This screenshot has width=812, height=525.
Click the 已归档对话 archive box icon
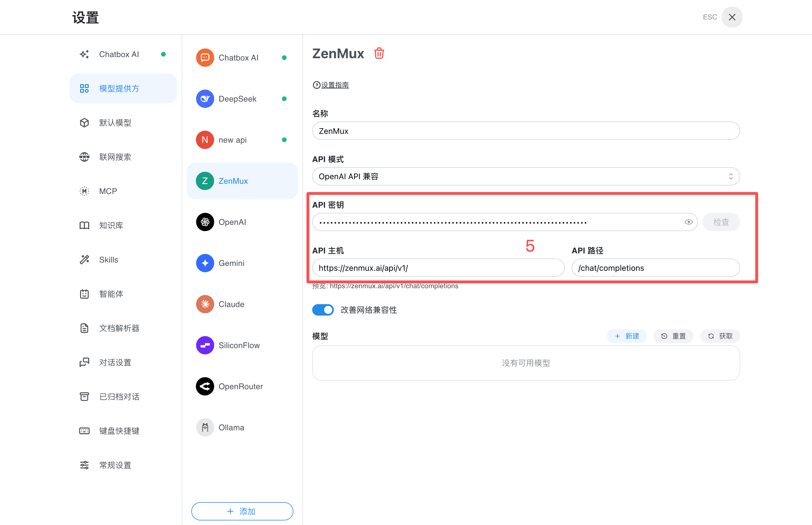pos(84,397)
